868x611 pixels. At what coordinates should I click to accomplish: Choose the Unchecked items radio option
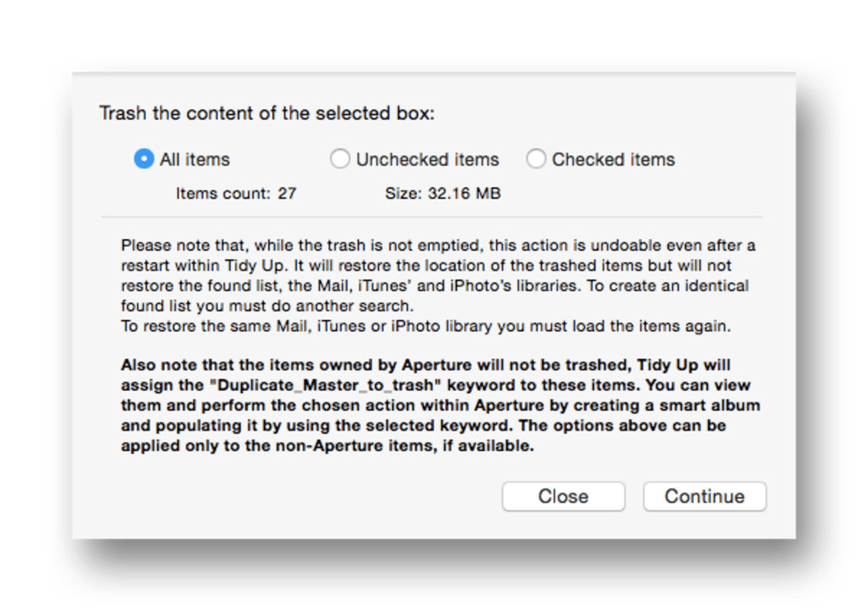click(x=340, y=159)
